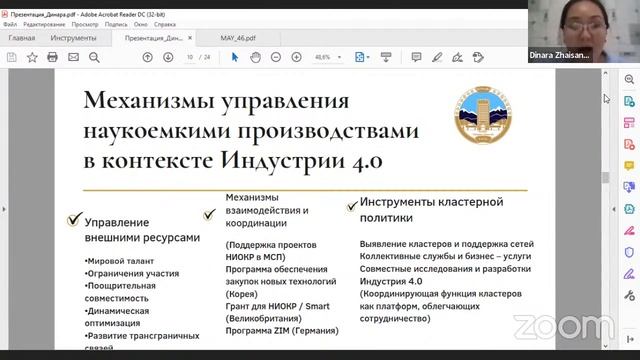Screen dimensions: 640x360
Task: Expand the left navigation pane triangle
Action: click(x=4, y=209)
